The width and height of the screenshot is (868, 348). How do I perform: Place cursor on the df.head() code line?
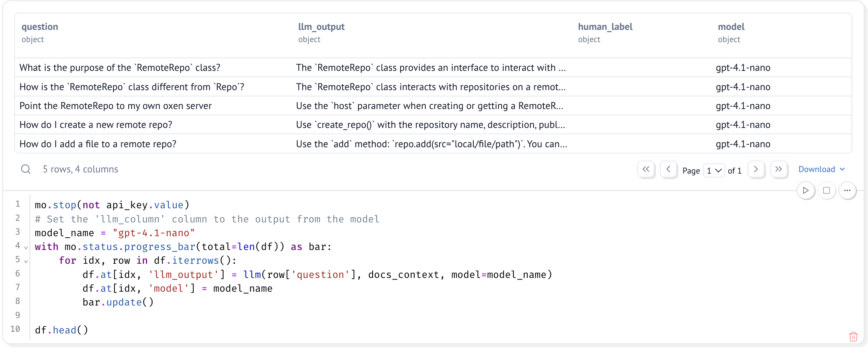tap(61, 330)
